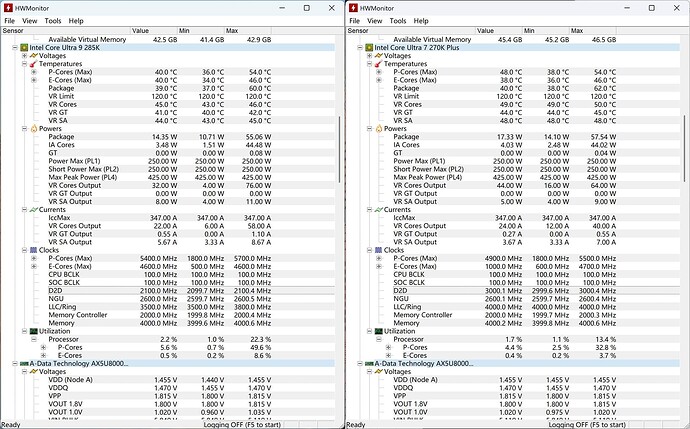Click the Powers flame icon in left window
Screen dimensions: 690x429
(34, 128)
